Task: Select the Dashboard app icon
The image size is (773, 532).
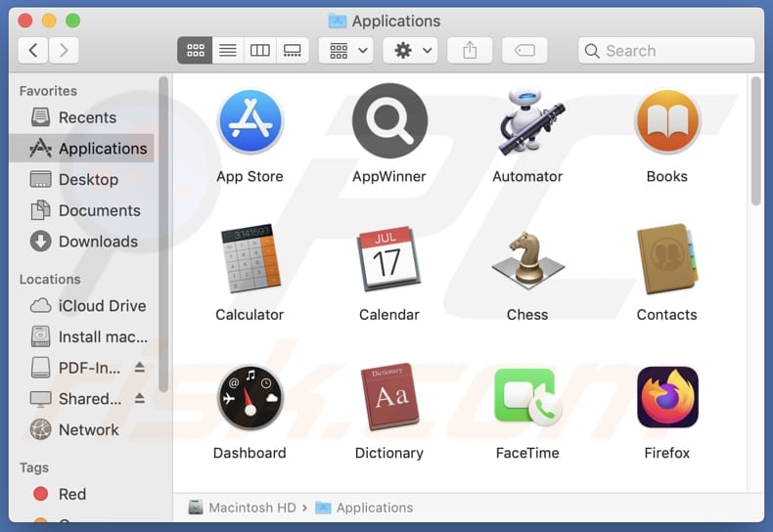Action: click(250, 397)
